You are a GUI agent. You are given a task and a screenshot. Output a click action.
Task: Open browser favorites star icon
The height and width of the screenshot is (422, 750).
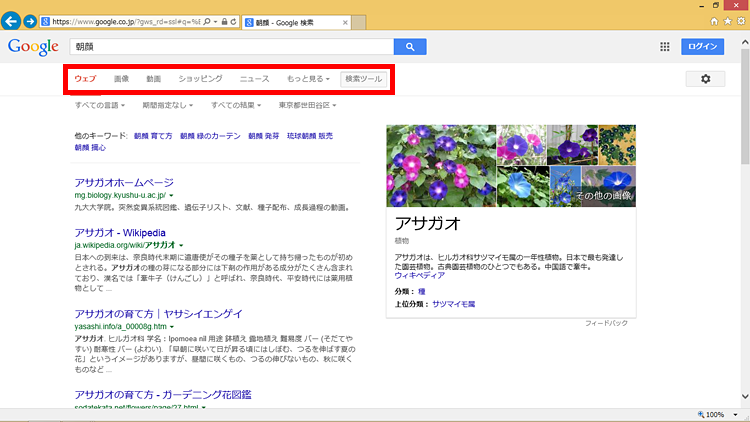click(727, 20)
